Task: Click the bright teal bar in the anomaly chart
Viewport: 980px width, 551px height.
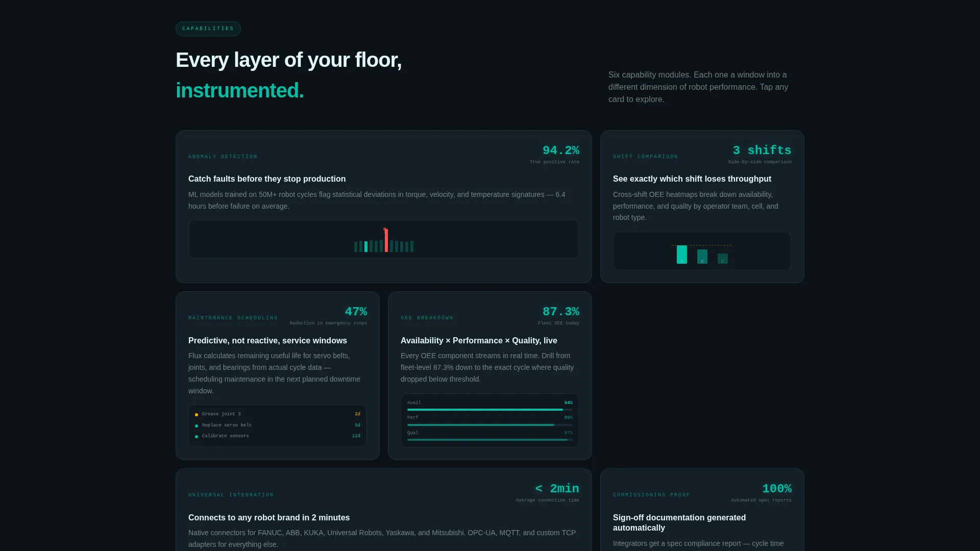Action: click(x=366, y=246)
